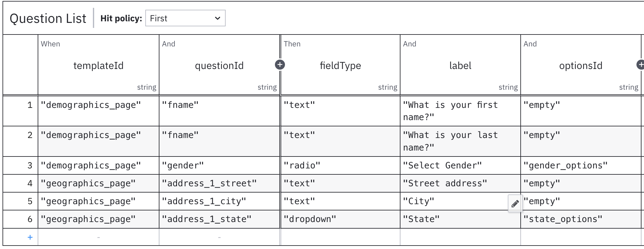644x249 pixels.
Task: Click the new-row templateId placeholder cell
Action: point(99,237)
